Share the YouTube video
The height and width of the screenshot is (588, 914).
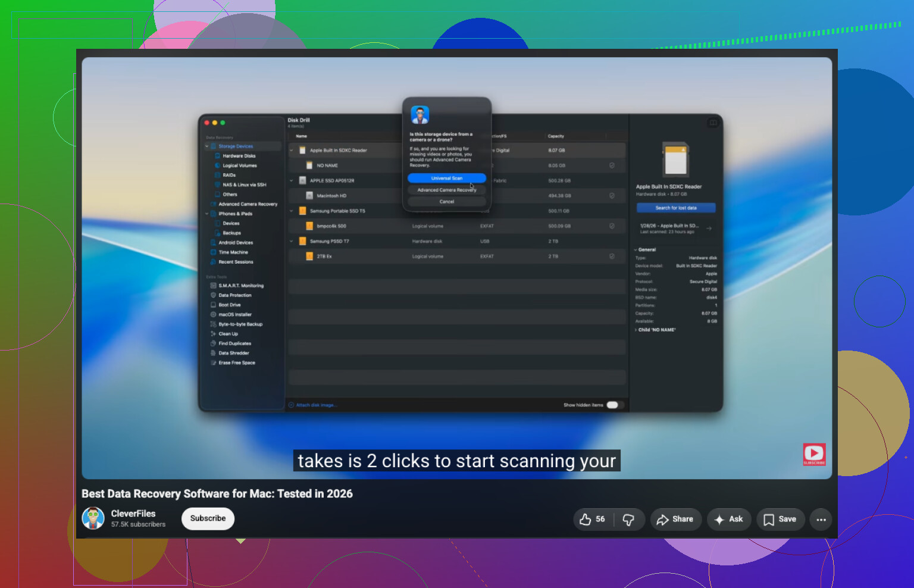pyautogui.click(x=676, y=520)
